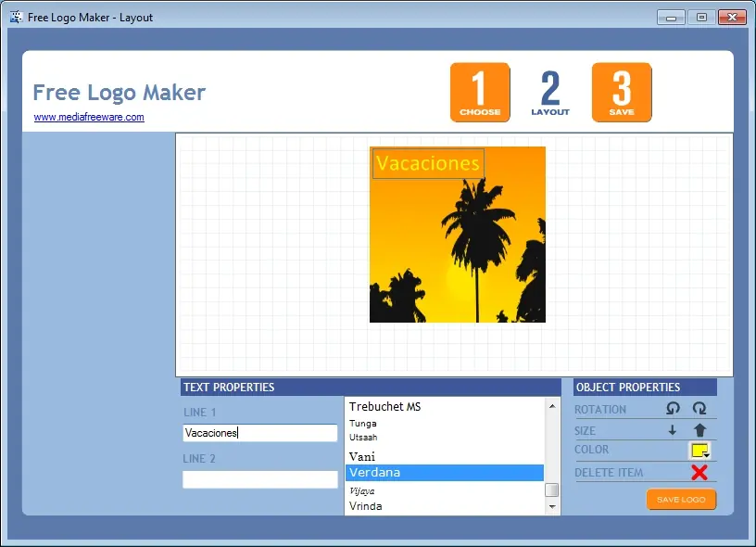The image size is (756, 547).
Task: Click into the Line 1 text field
Action: [259, 433]
